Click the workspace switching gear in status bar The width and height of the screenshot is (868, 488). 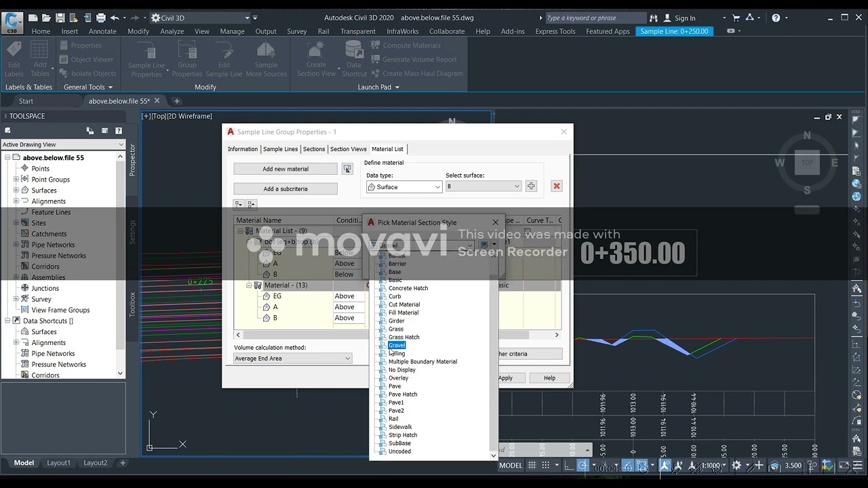coord(737,466)
